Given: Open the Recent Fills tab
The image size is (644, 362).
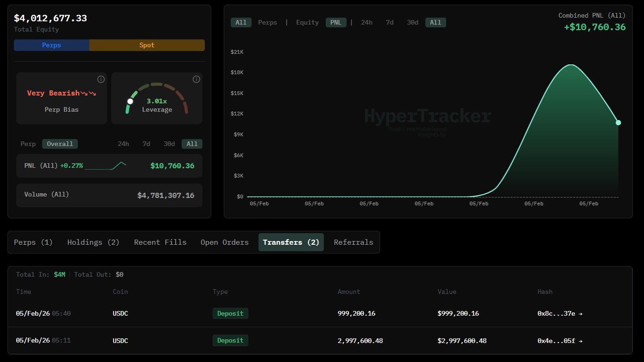Looking at the screenshot, I should (x=160, y=242).
